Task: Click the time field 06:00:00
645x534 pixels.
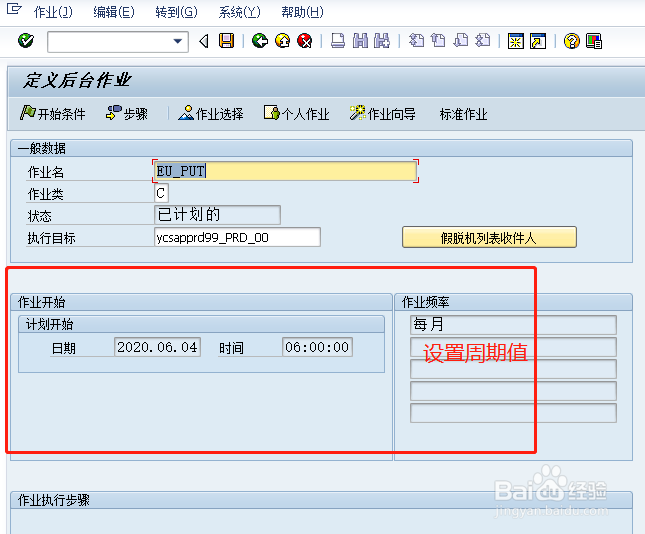Action: [x=317, y=347]
